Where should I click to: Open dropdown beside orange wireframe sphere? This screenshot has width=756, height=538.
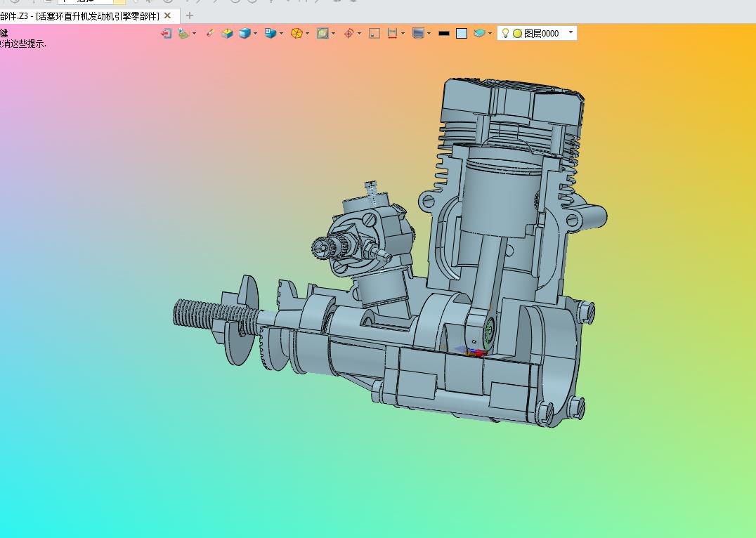click(307, 33)
